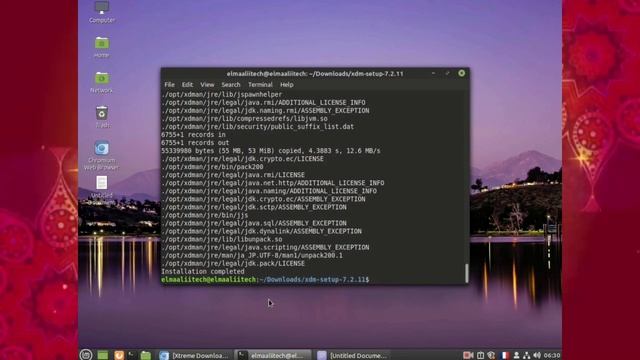The height and width of the screenshot is (360, 640).
Task: Click the screen recorder tray icon
Action: (x=468, y=356)
